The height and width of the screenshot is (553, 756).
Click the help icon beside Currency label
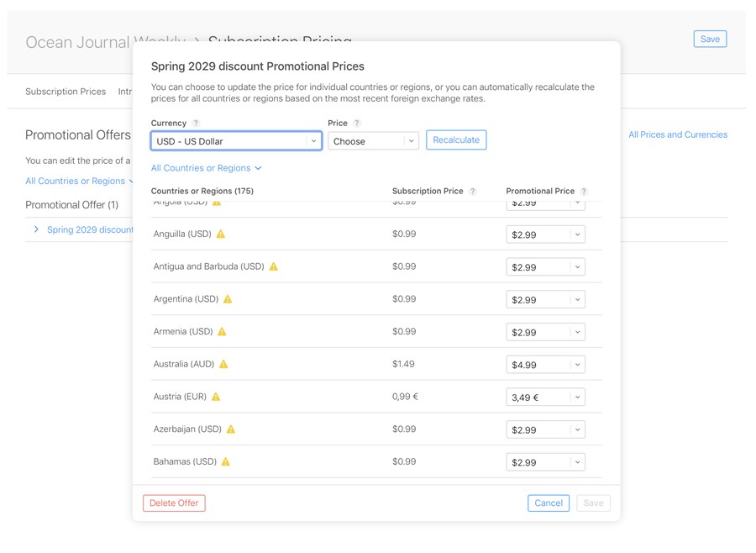tap(196, 124)
